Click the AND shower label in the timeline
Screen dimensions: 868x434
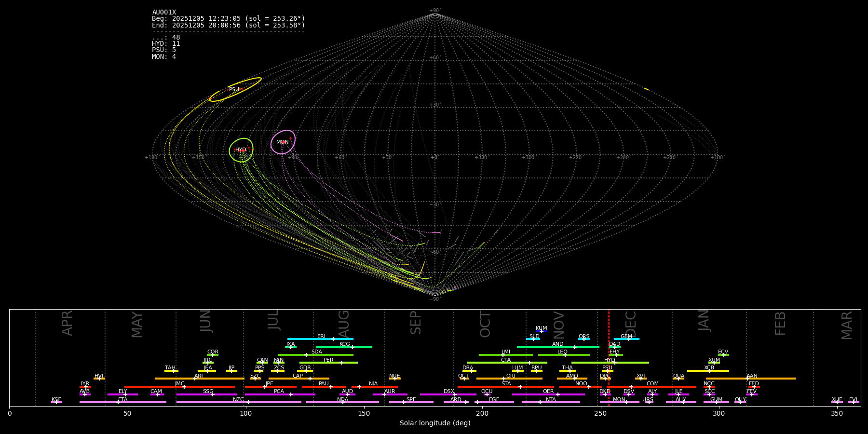pos(558,344)
